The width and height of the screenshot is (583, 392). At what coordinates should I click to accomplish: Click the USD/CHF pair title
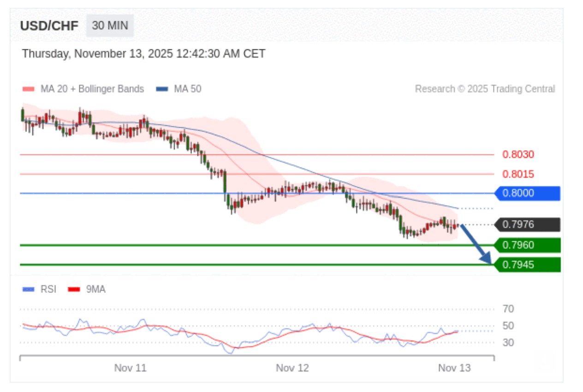tap(49, 26)
